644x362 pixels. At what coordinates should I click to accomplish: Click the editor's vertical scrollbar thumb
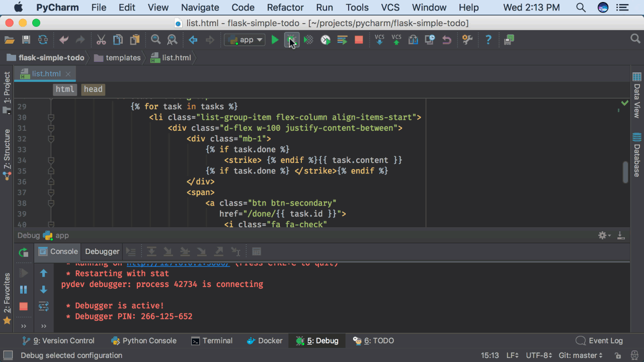625,172
